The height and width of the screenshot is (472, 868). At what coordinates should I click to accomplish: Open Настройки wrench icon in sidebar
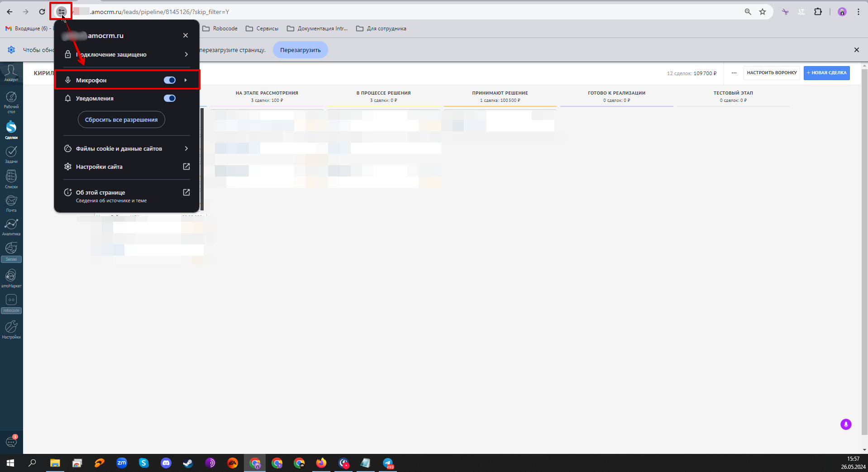click(x=11, y=329)
